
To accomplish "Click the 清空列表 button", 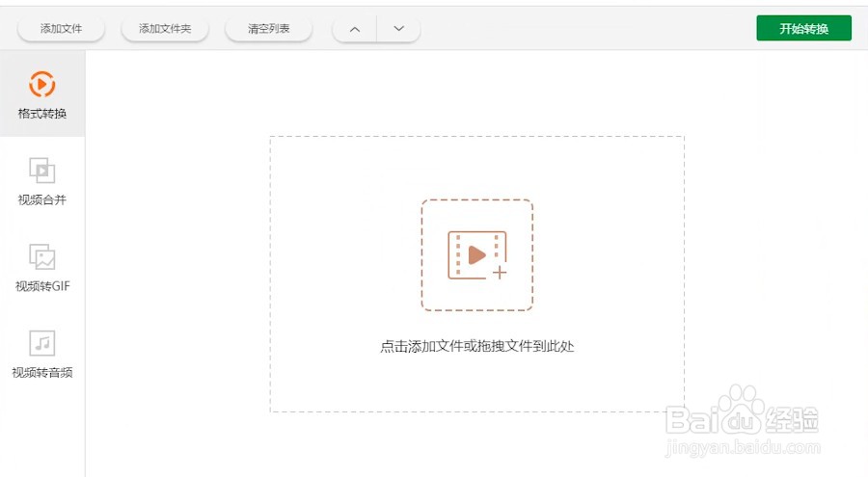I will click(268, 29).
